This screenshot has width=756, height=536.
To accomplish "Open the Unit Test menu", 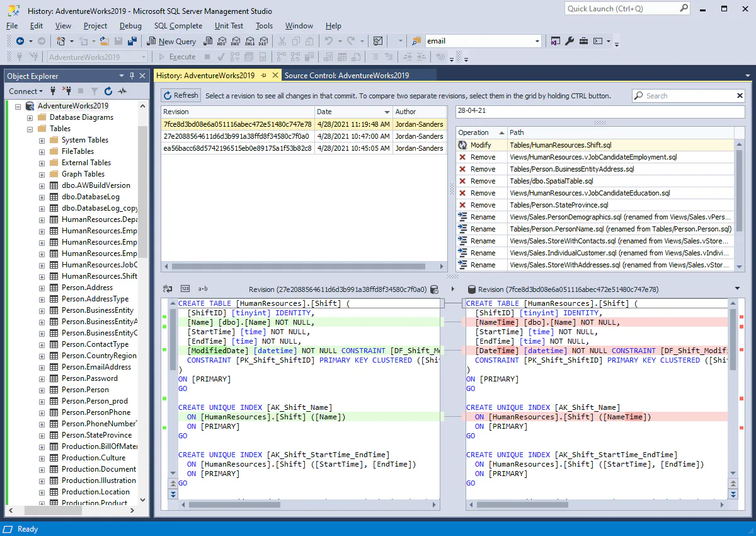I will click(x=229, y=26).
